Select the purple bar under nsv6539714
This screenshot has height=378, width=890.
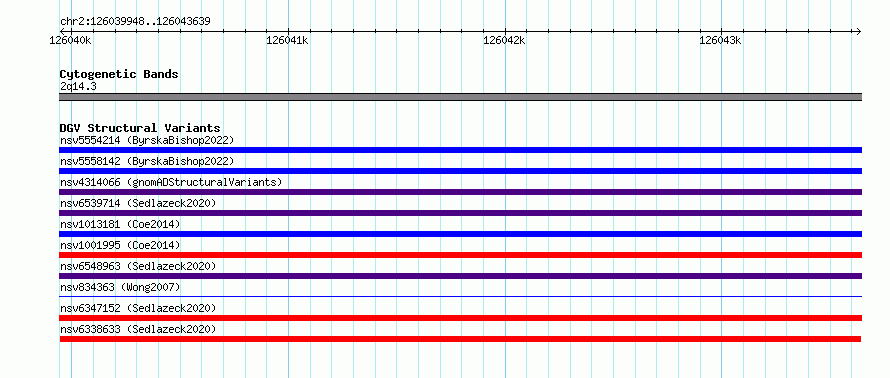(x=460, y=213)
